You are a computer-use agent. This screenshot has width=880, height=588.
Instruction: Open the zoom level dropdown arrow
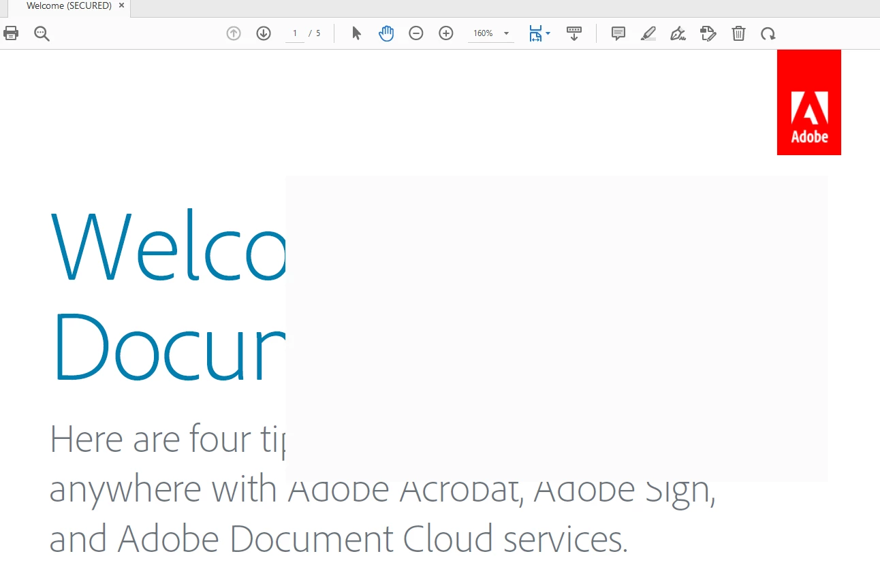(507, 33)
